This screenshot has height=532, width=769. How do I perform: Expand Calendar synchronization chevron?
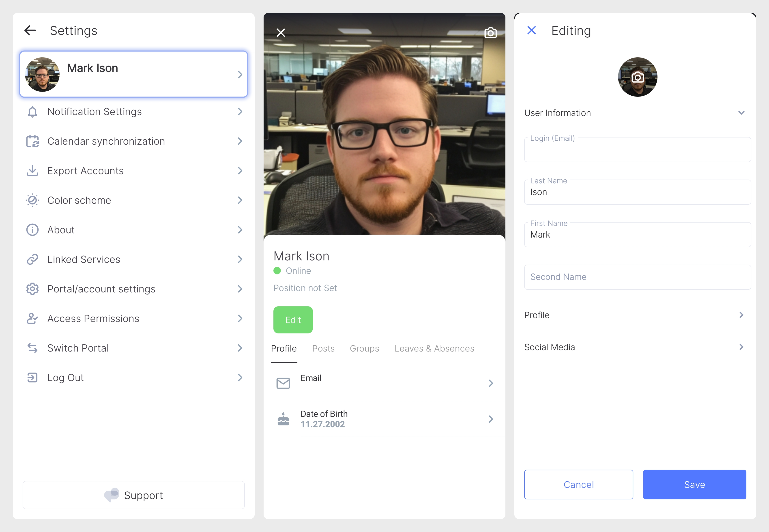[x=240, y=141]
